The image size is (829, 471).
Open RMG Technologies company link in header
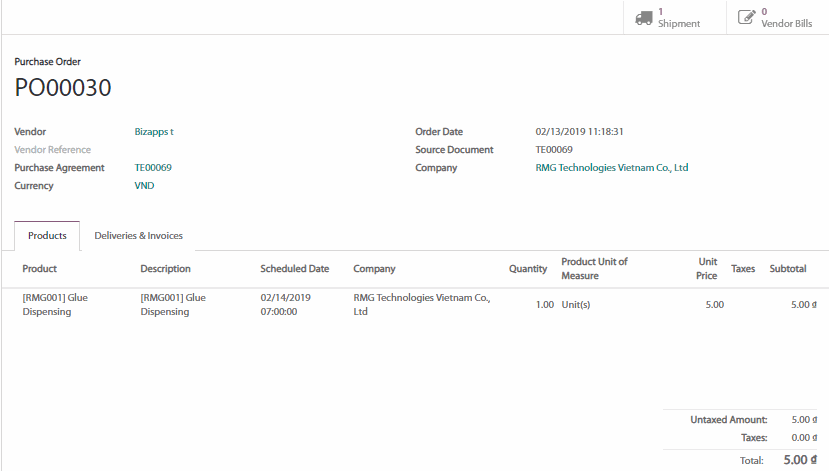click(612, 168)
